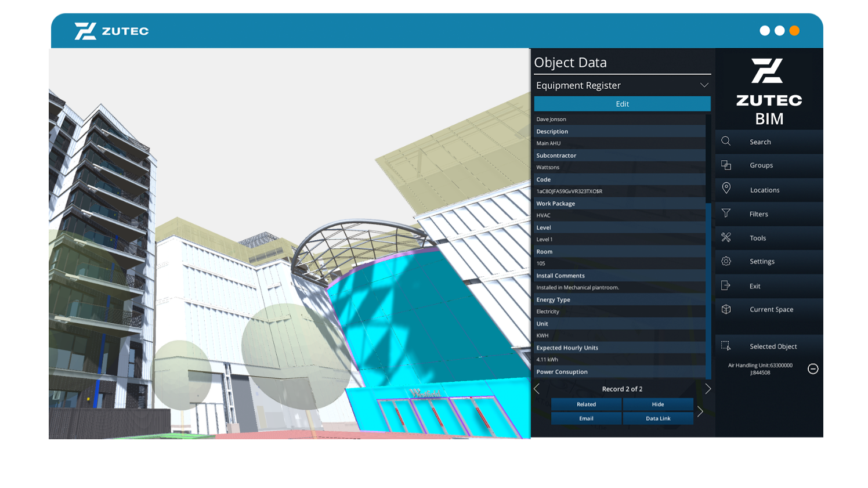Select the Groups icon in the sidebar
868x488 pixels.
[x=761, y=165]
